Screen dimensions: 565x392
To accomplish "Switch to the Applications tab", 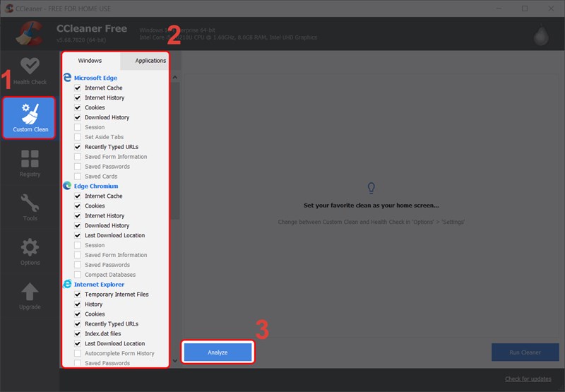I will 150,61.
